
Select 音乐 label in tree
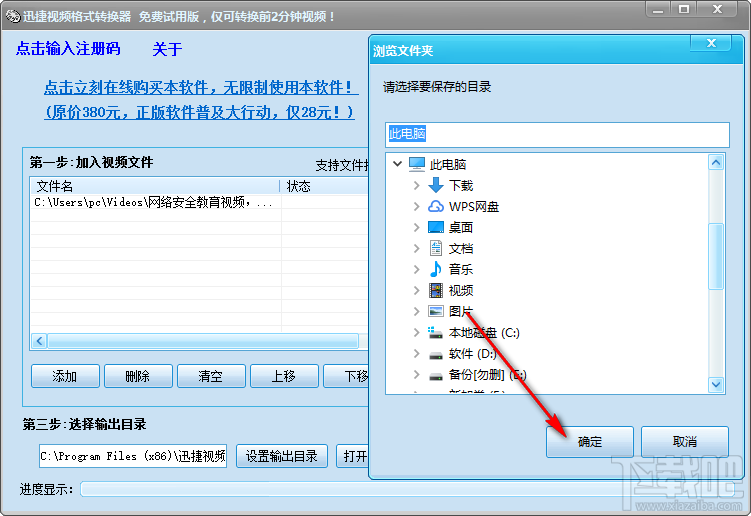pos(461,269)
